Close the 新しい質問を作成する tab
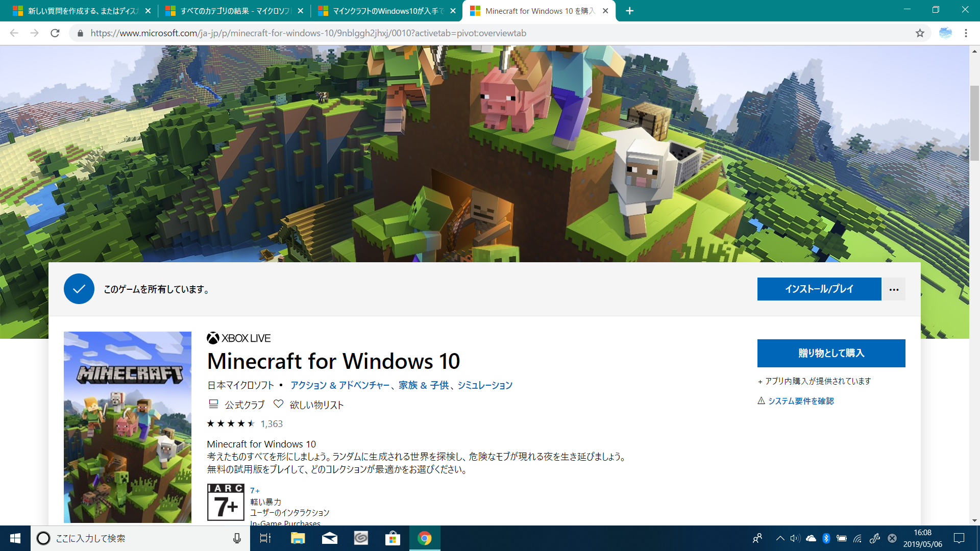Viewport: 980px width, 551px height. (x=148, y=11)
